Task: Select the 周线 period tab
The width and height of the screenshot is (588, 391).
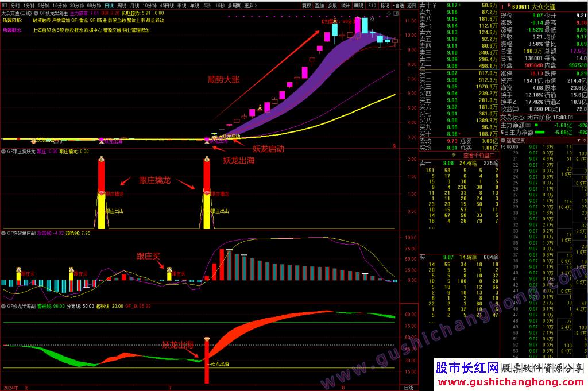Action: (x=122, y=6)
